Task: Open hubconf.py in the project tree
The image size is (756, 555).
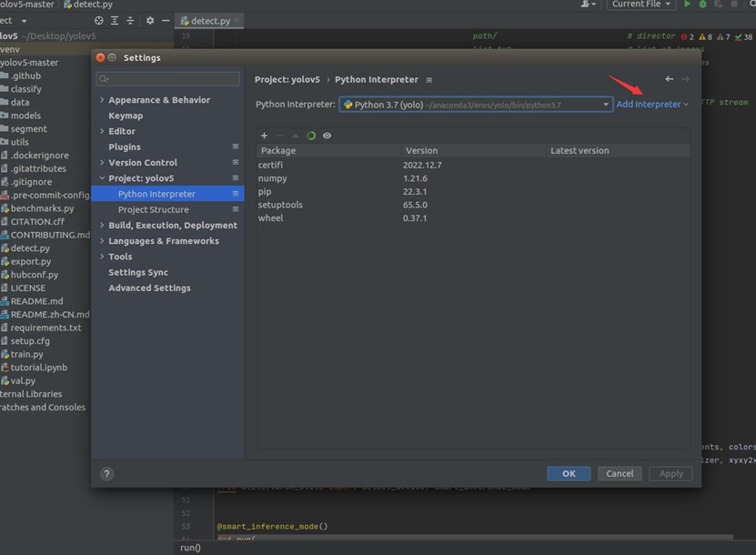Action: pyautogui.click(x=35, y=275)
